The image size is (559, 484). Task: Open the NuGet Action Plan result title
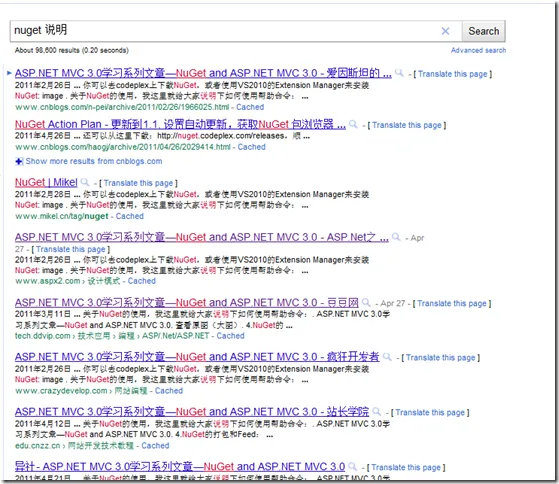[180, 124]
